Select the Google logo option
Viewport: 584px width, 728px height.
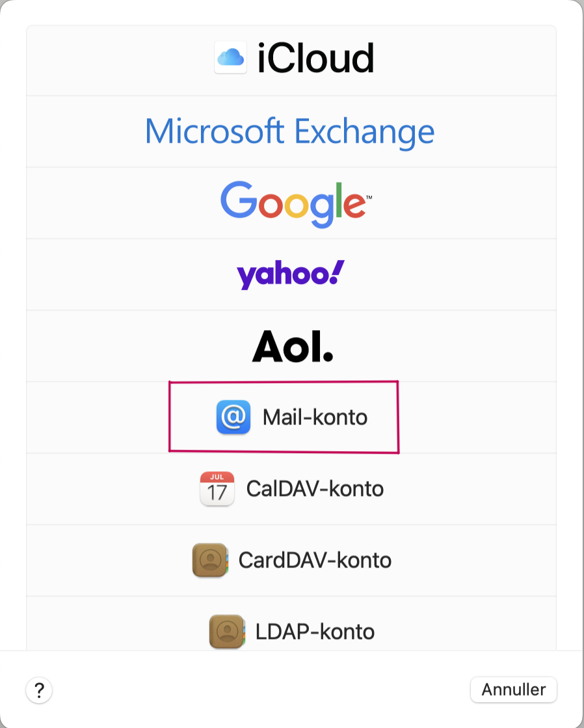tap(296, 204)
